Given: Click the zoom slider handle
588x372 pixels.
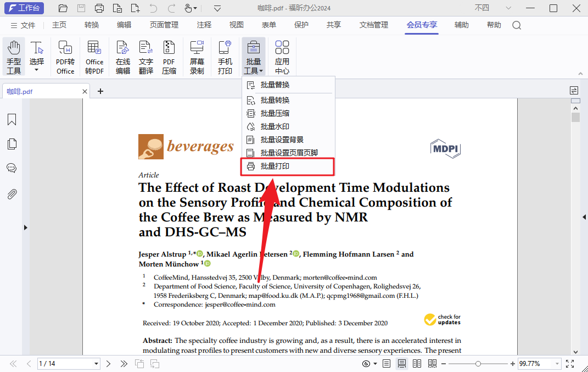Looking at the screenshot, I should [478, 364].
